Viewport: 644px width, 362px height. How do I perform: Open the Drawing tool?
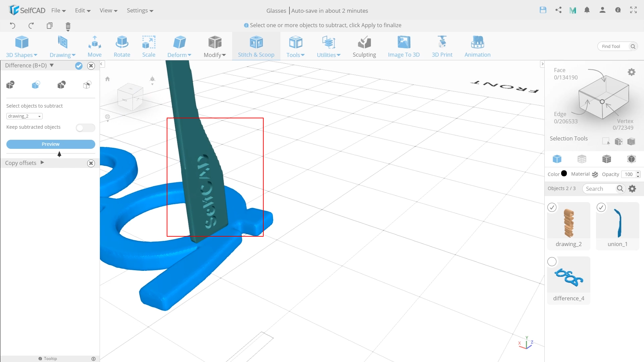[62, 47]
